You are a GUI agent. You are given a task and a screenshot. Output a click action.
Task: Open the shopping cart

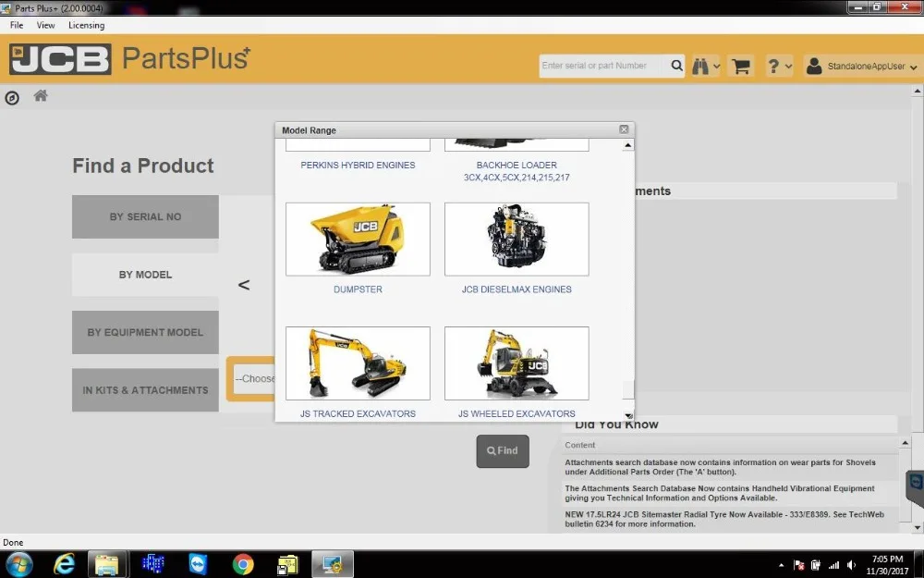pyautogui.click(x=740, y=66)
